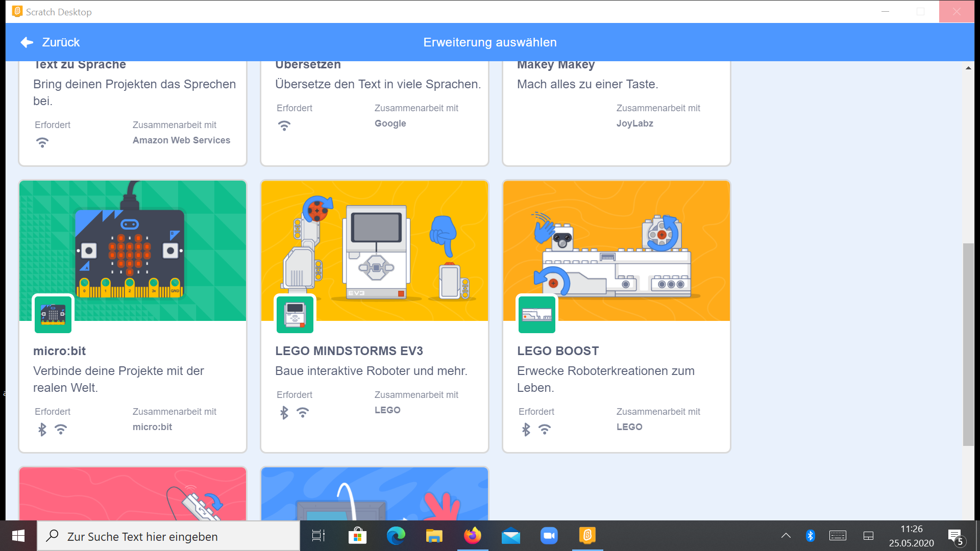
Task: Open Mail app from taskbar
Action: (x=511, y=536)
